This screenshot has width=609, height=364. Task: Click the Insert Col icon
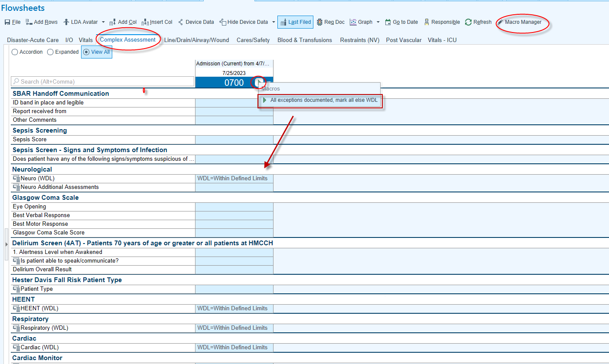click(145, 22)
